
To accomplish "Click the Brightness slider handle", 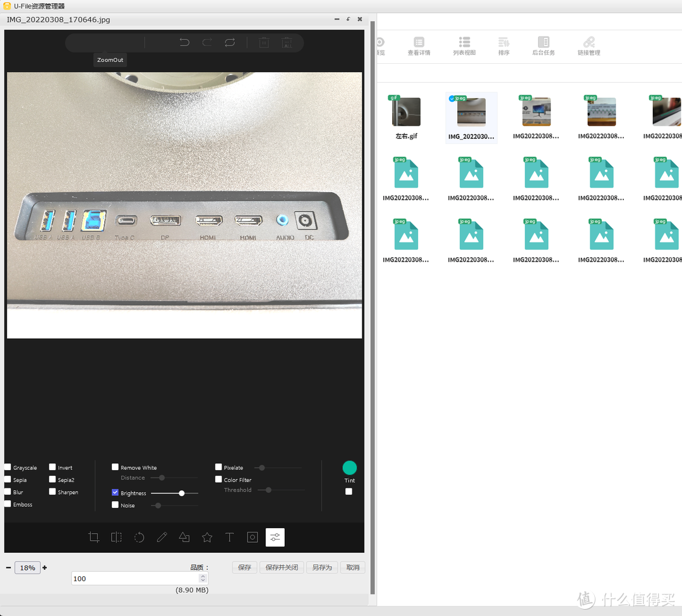I will click(182, 493).
